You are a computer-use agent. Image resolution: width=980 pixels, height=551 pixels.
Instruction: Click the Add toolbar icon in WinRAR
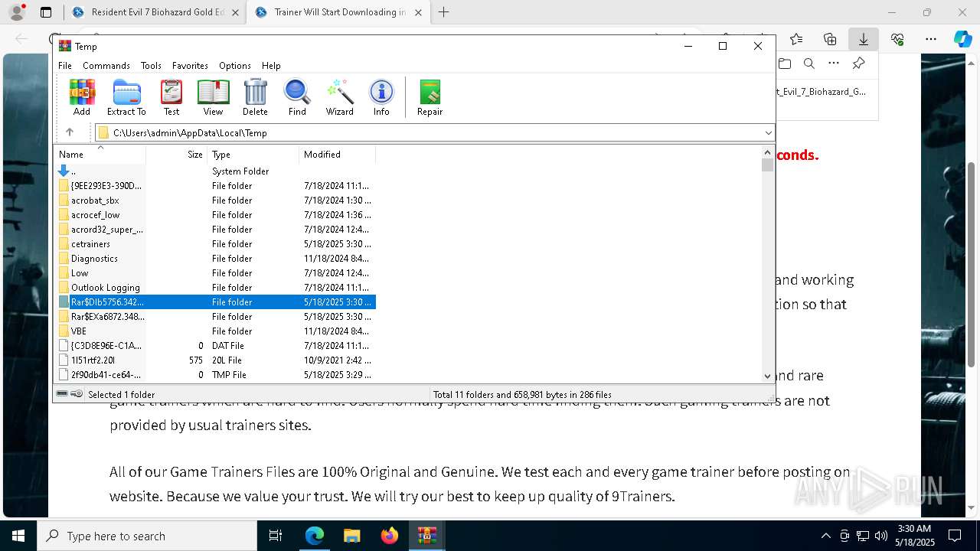[82, 98]
